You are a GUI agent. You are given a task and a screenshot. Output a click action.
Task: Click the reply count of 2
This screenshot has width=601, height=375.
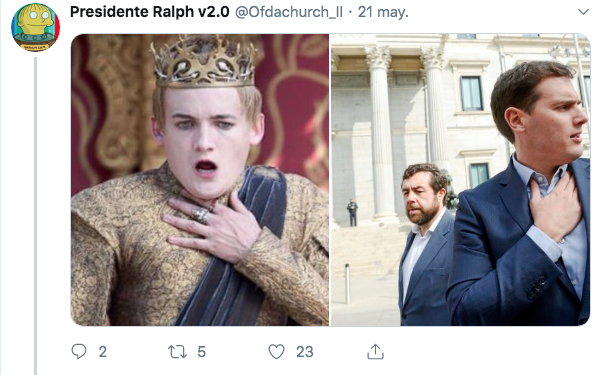click(102, 352)
